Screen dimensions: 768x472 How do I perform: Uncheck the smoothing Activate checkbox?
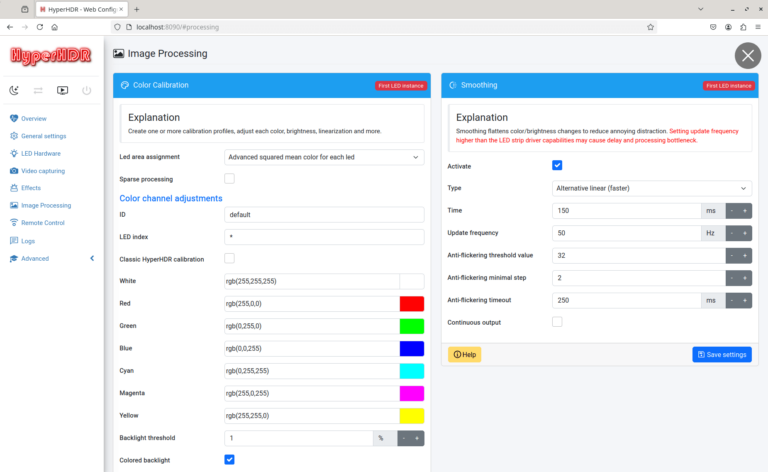pyautogui.click(x=557, y=165)
